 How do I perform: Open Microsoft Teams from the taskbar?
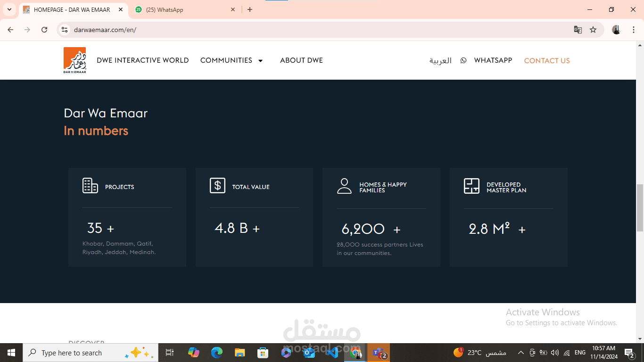click(x=379, y=353)
